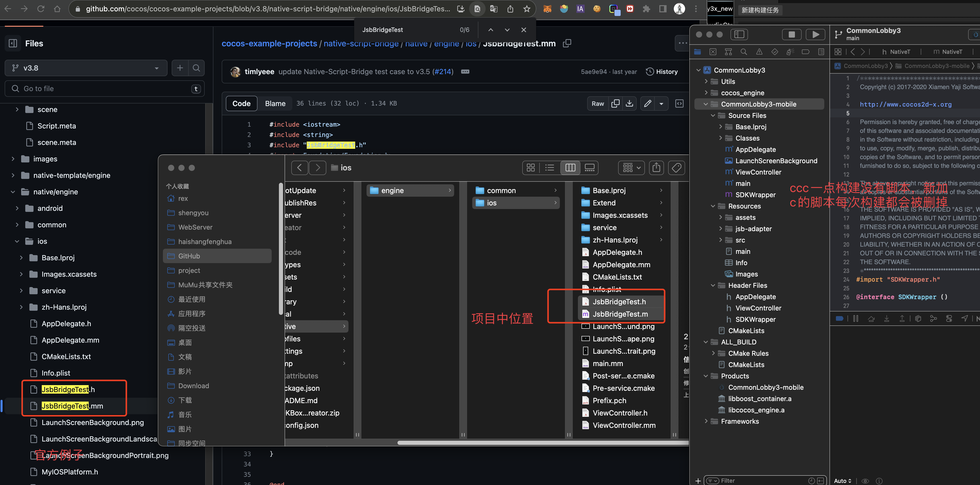Download raw file icon
The width and height of the screenshot is (980, 485).
pos(630,103)
